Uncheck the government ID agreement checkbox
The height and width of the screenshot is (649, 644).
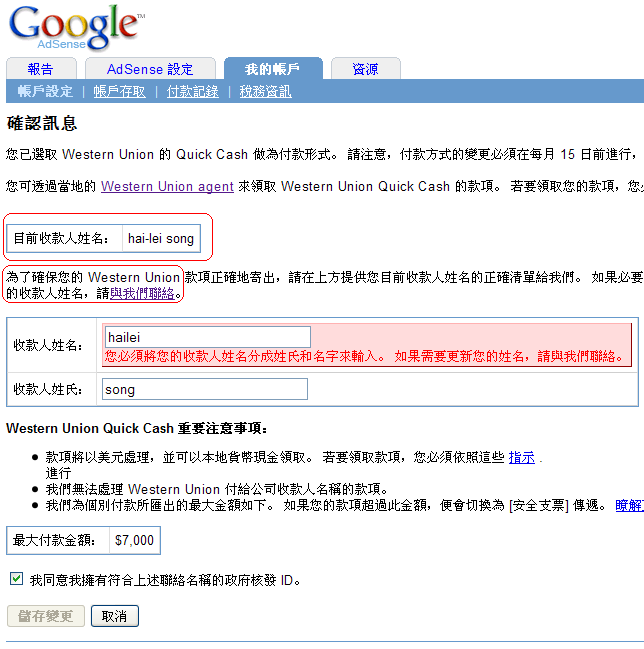click(x=17, y=579)
